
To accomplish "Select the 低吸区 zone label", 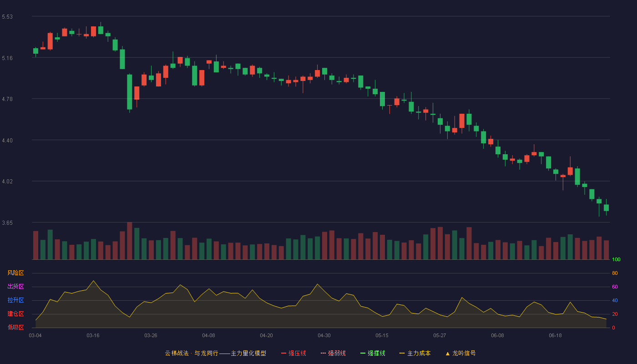I will click(x=15, y=327).
